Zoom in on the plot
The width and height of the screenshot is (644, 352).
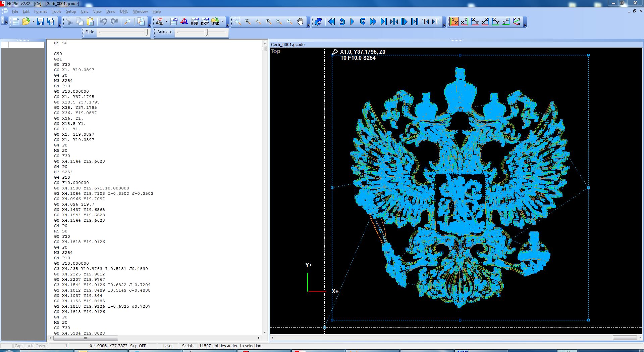pos(279,22)
